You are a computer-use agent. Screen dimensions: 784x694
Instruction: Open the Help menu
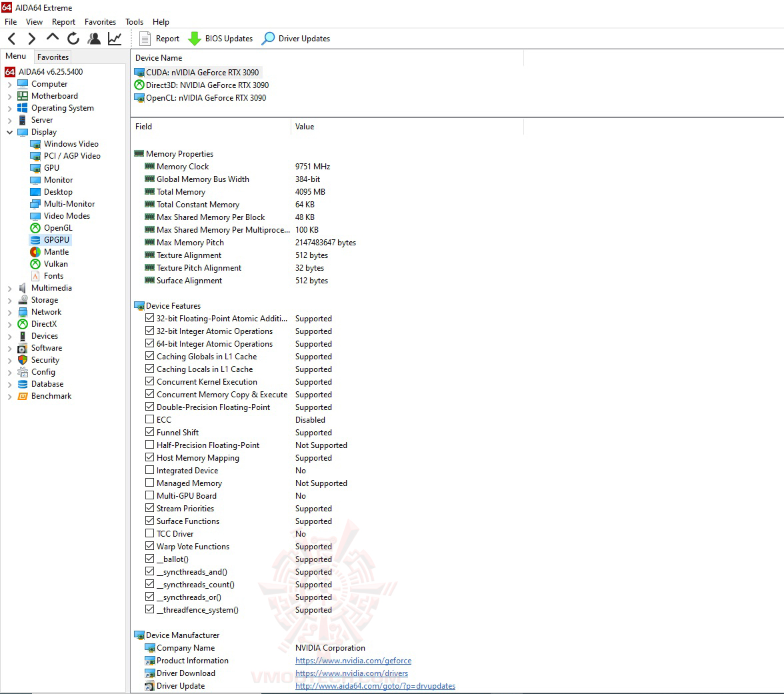tap(161, 22)
